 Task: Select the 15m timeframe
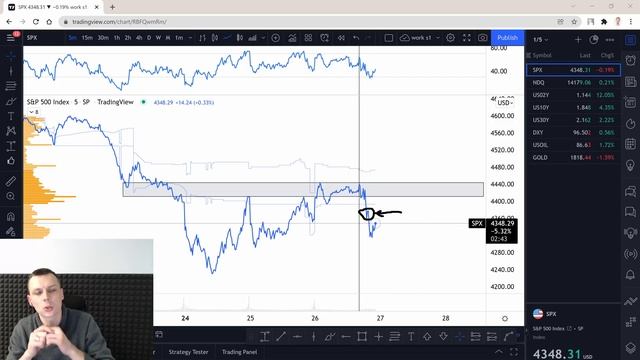click(87, 38)
